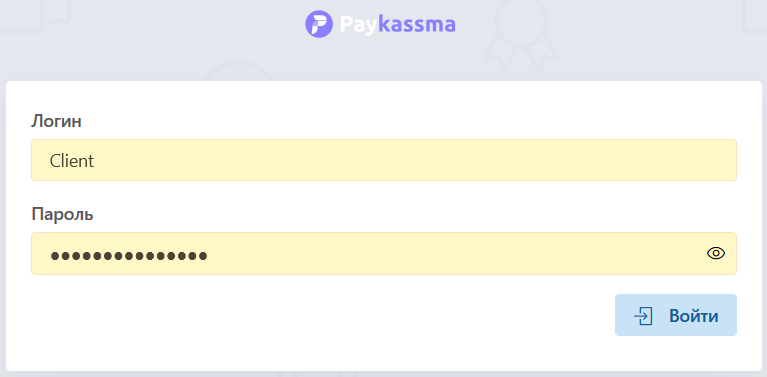Focus the Логин input field
Screen dimensions: 767x377
[x=384, y=160]
